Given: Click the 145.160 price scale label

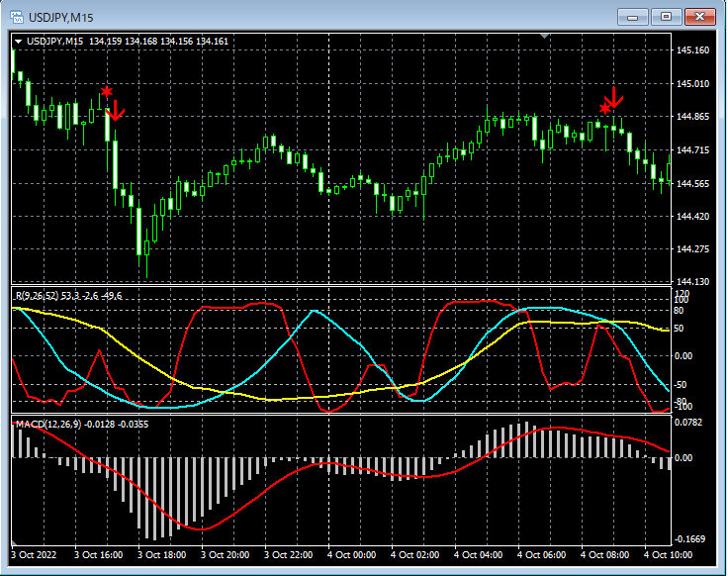Looking at the screenshot, I should tap(692, 50).
